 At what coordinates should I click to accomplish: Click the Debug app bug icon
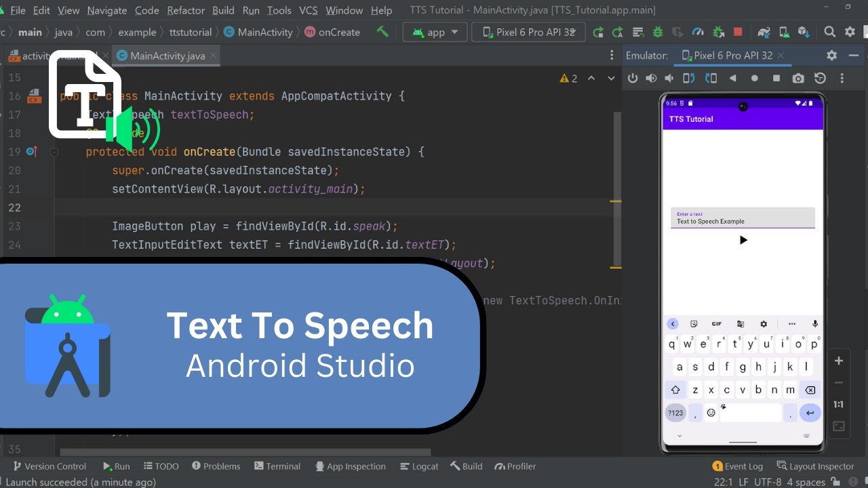point(657,32)
